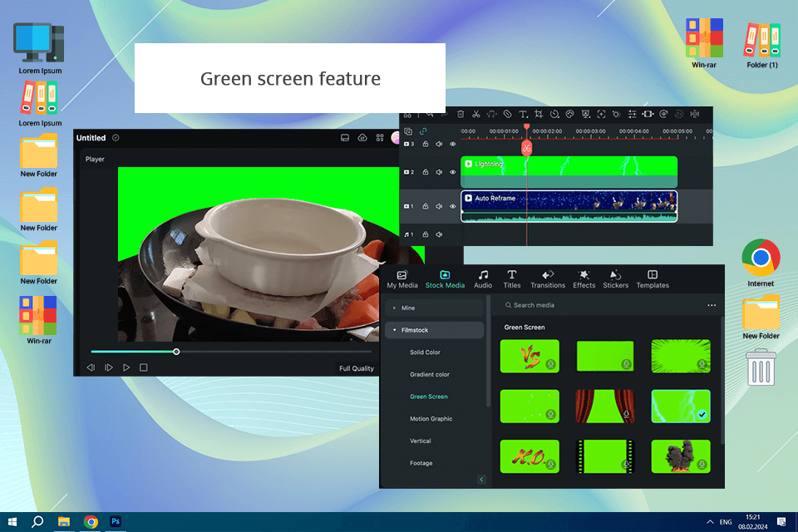Open the Full Quality dropdown
The height and width of the screenshot is (532, 798).
tap(356, 368)
